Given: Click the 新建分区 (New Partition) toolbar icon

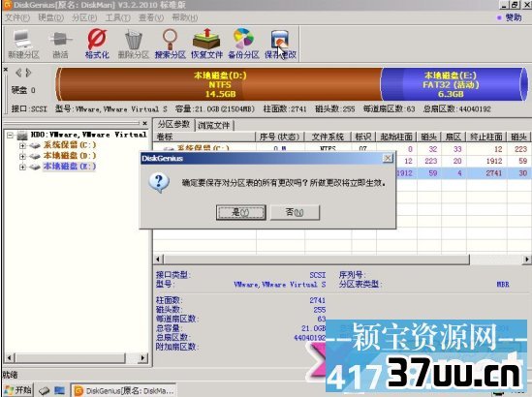Looking at the screenshot, I should [x=23, y=45].
